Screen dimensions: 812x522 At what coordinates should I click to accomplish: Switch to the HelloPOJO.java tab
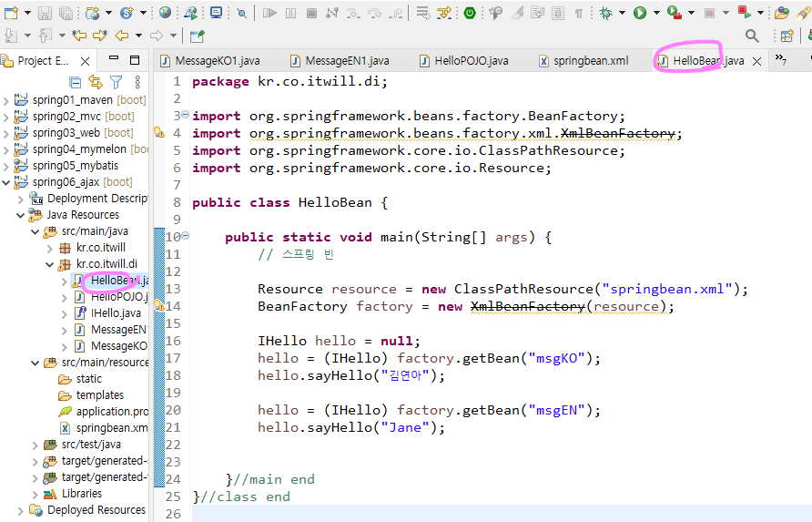[464, 61]
